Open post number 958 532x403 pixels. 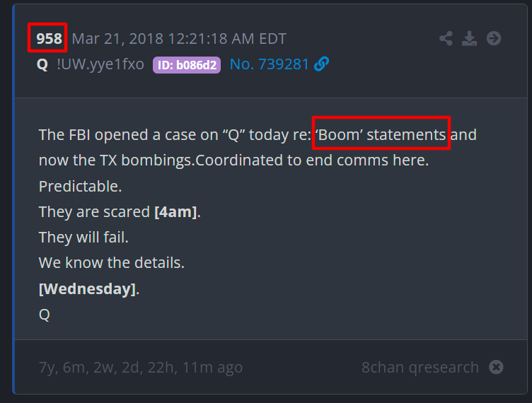[x=47, y=38]
